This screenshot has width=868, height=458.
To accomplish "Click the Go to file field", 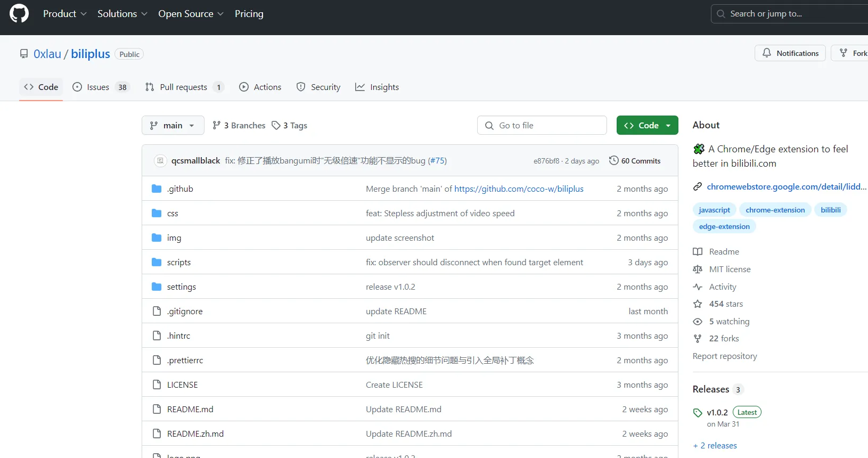I will point(542,126).
